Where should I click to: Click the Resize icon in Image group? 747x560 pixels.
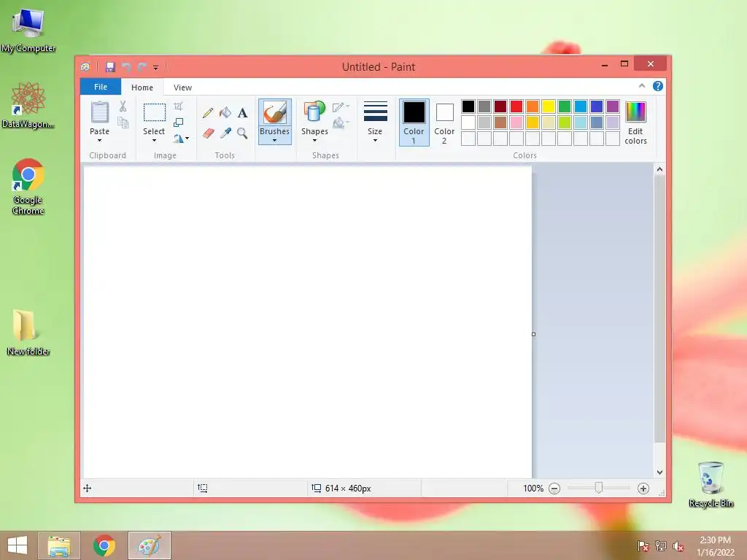[x=178, y=122]
